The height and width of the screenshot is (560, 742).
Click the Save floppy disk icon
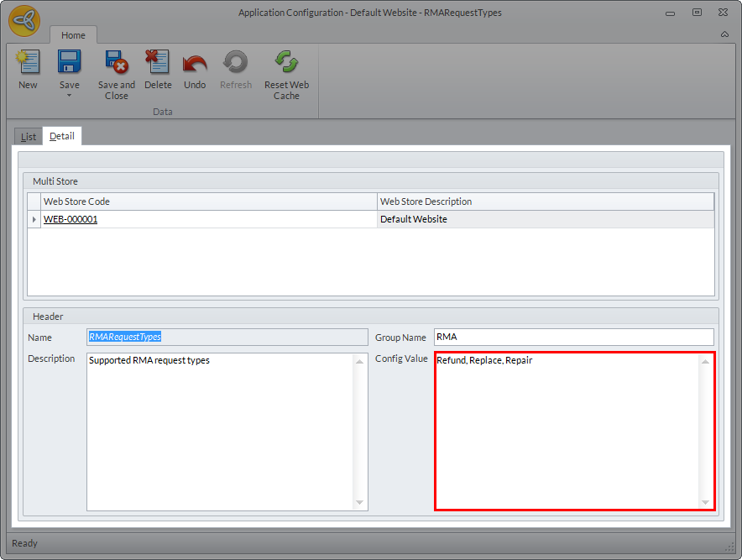69,63
